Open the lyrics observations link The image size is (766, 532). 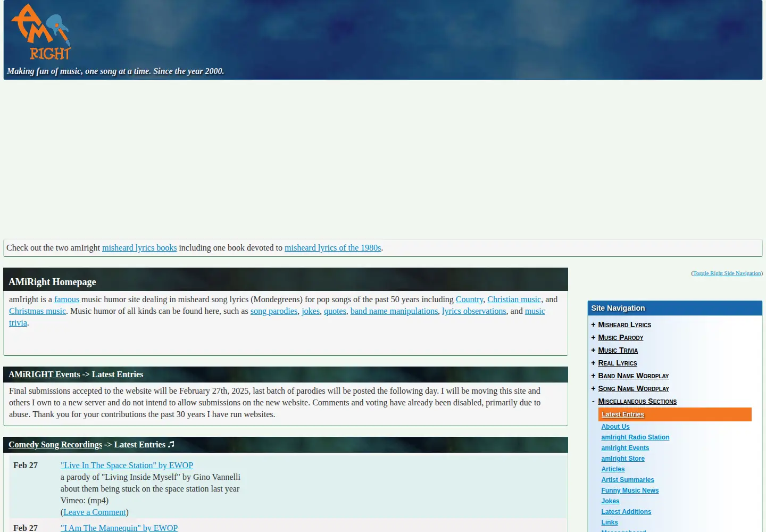pos(474,311)
